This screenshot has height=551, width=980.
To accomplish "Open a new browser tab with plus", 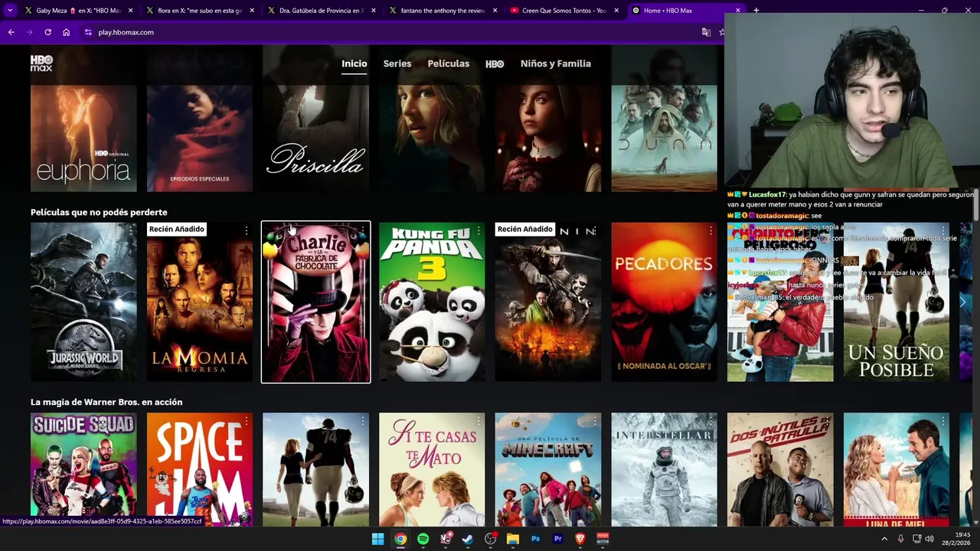I will pos(756,11).
